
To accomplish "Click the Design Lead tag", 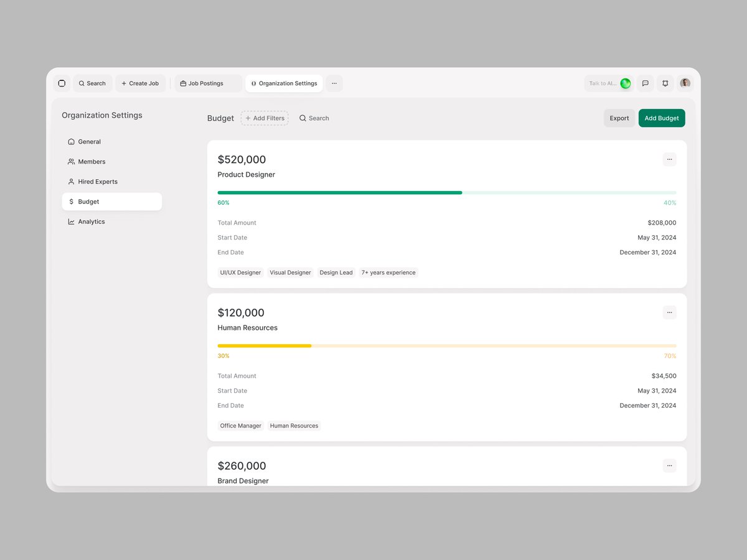I will click(x=336, y=273).
